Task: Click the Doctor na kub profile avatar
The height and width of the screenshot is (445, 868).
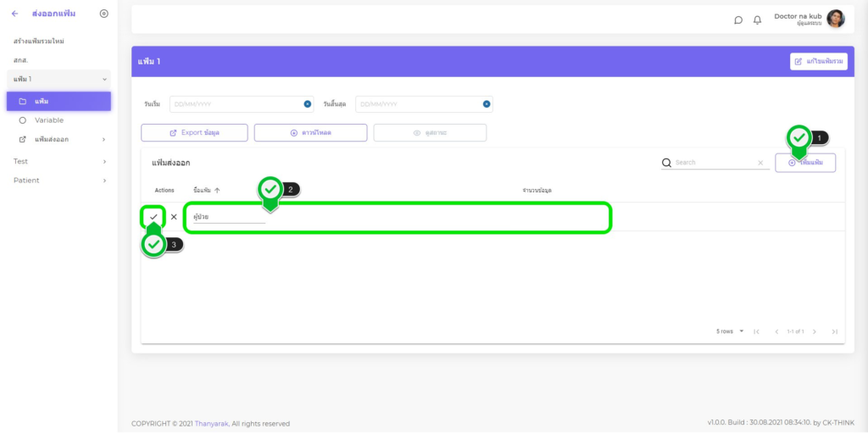Action: click(x=836, y=19)
